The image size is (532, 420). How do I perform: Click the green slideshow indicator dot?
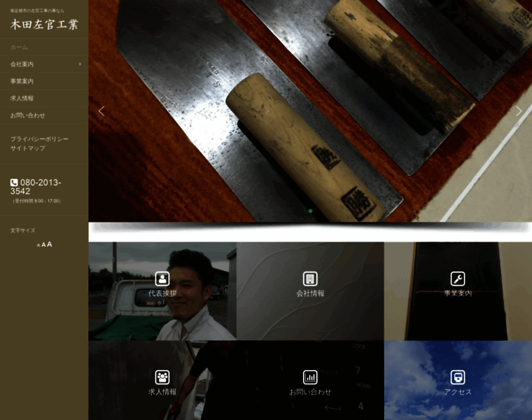tap(310, 211)
